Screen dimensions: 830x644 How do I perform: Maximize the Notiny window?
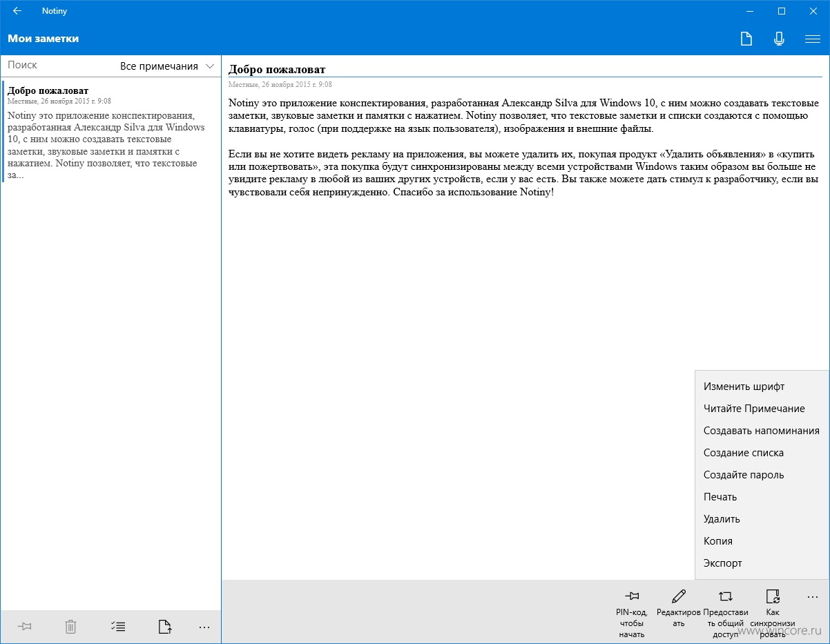[x=782, y=11]
